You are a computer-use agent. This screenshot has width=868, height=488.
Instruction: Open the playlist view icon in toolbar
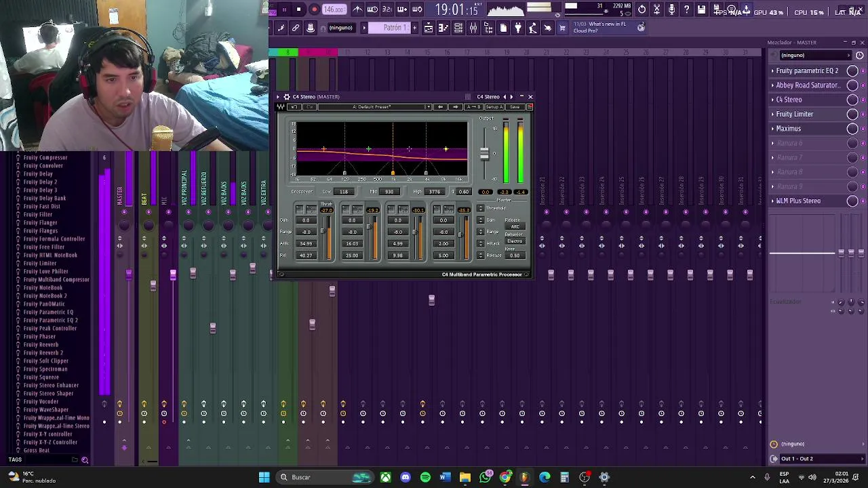[x=429, y=28]
